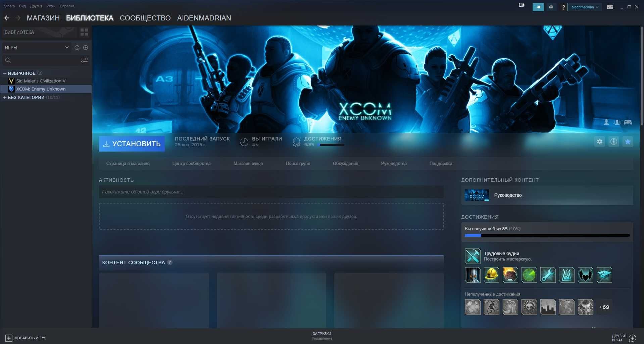The height and width of the screenshot is (344, 644).
Task: Open Страница в магазине link
Action: pos(128,164)
